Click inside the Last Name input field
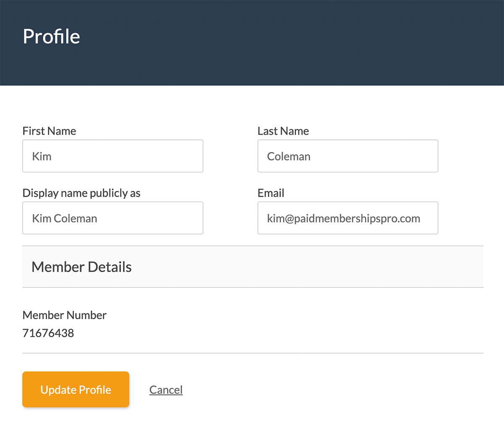 coord(348,156)
